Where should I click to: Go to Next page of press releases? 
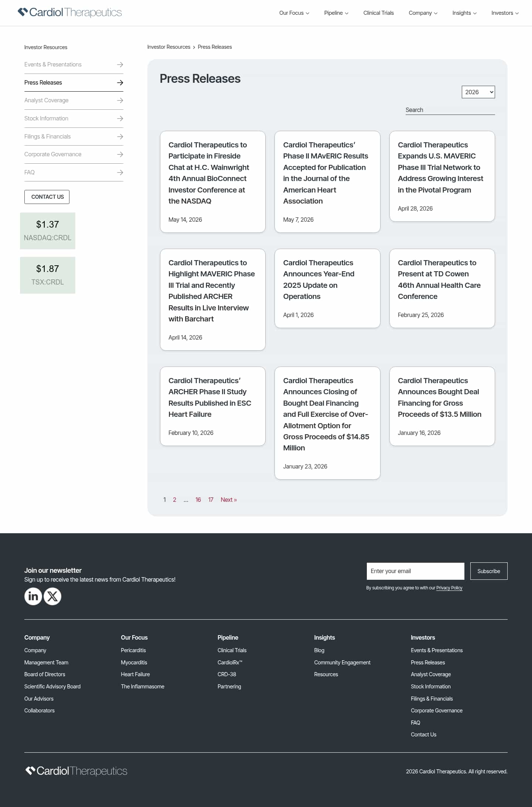pyautogui.click(x=229, y=500)
